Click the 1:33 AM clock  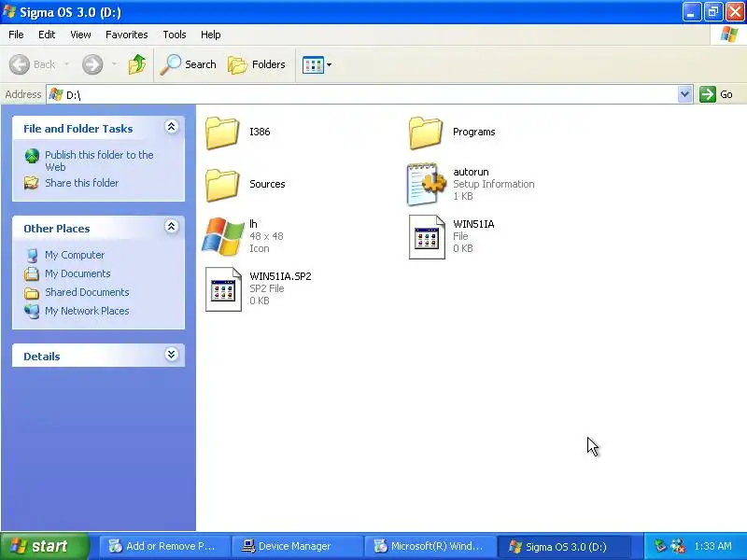tap(712, 546)
